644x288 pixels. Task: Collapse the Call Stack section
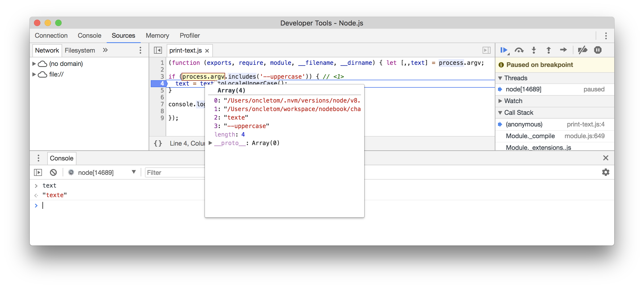[x=500, y=112]
